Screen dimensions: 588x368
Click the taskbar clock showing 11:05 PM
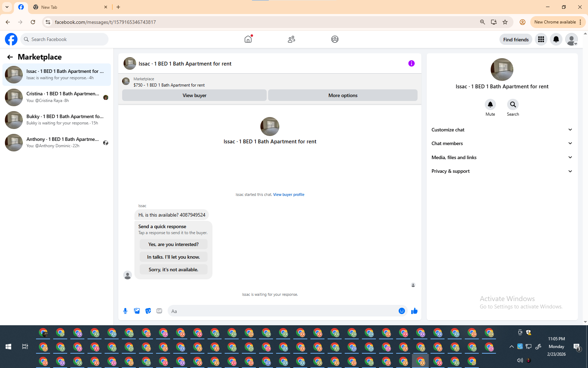[556, 346]
